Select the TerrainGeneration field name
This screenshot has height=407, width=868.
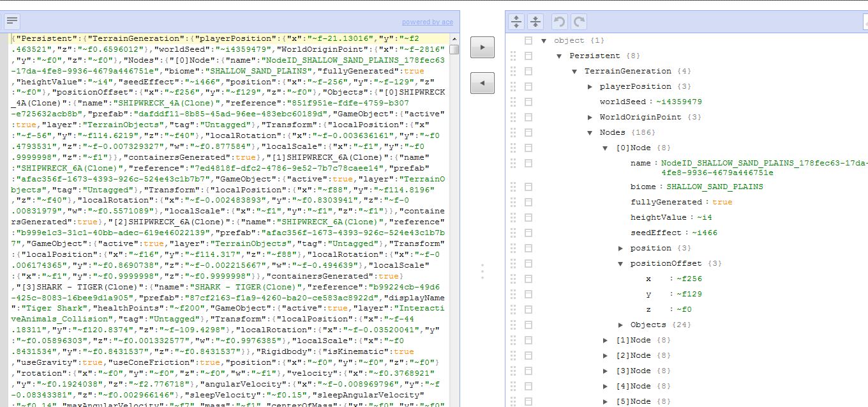click(618, 71)
